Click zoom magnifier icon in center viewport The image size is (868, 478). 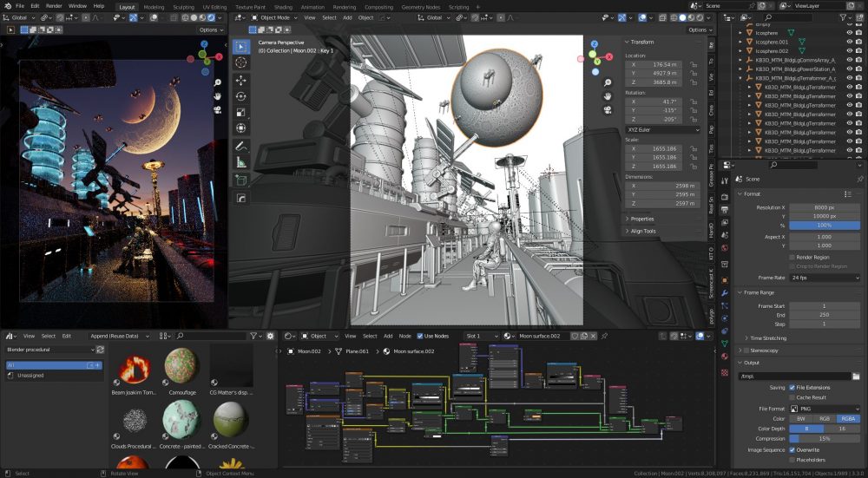(608, 83)
